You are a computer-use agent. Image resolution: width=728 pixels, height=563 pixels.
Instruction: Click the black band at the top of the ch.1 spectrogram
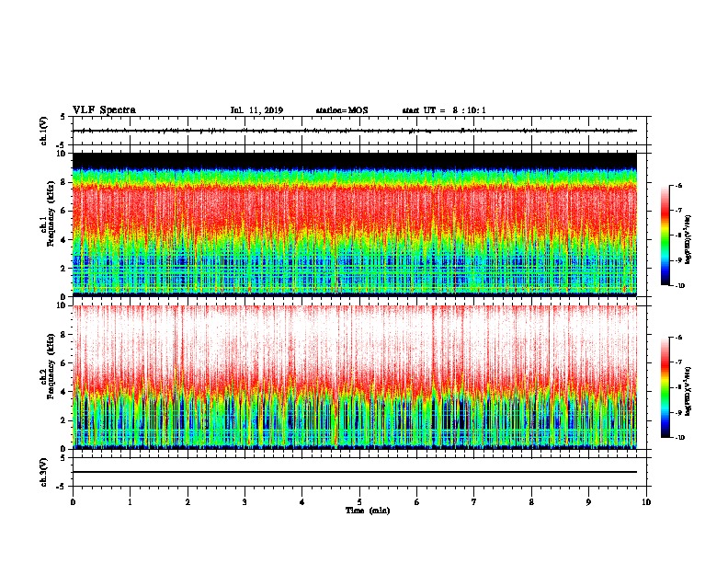[355, 160]
